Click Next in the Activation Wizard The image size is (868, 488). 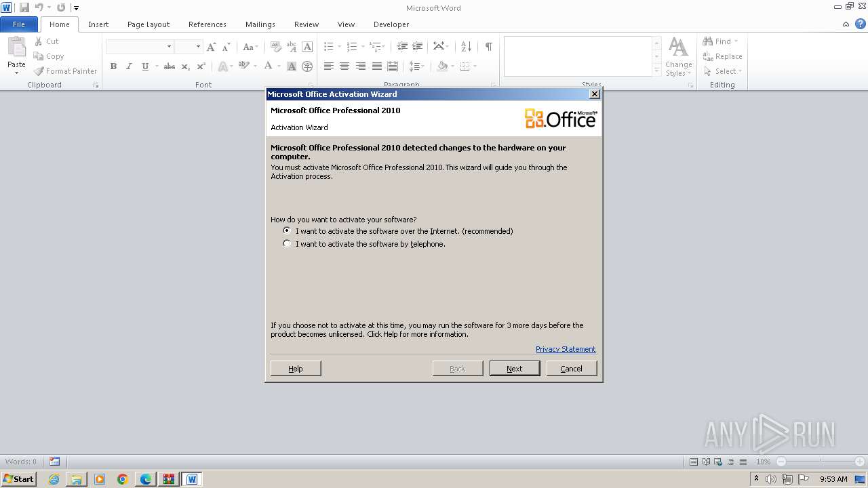pos(515,368)
